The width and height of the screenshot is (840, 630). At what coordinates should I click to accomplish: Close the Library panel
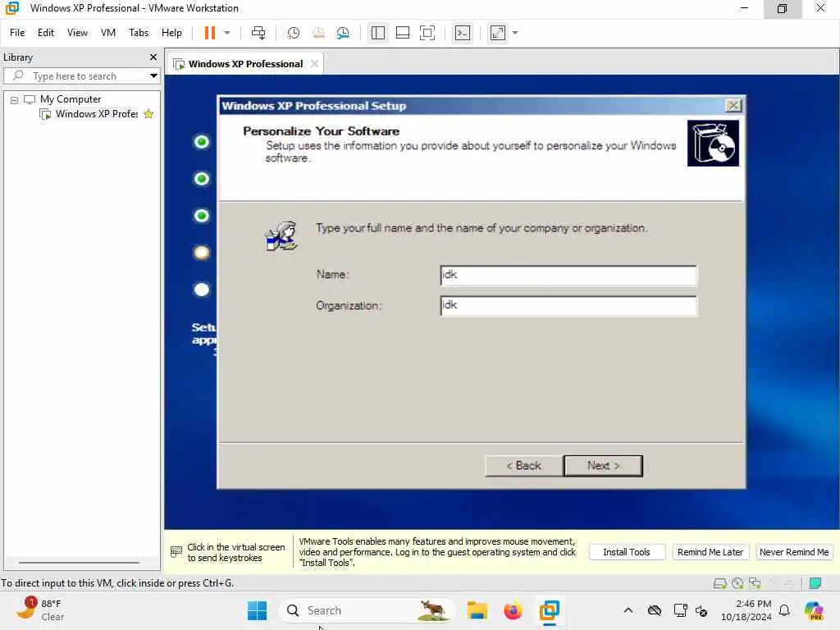click(153, 57)
